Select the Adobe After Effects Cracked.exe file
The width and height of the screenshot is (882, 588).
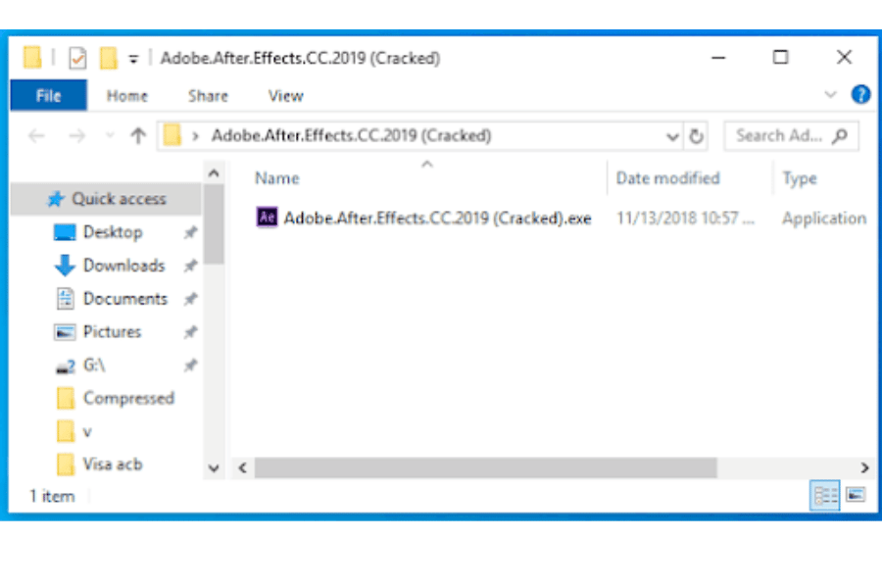click(x=423, y=218)
